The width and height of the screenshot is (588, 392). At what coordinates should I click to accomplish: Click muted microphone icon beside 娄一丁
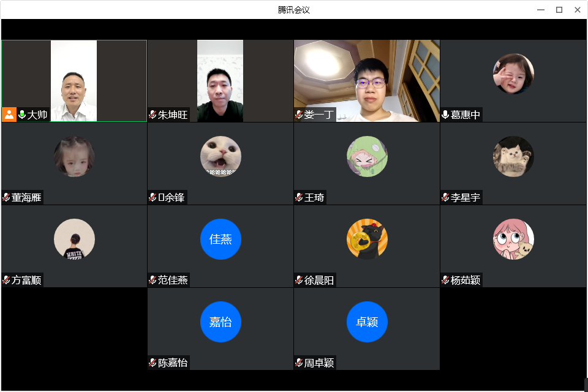click(299, 115)
